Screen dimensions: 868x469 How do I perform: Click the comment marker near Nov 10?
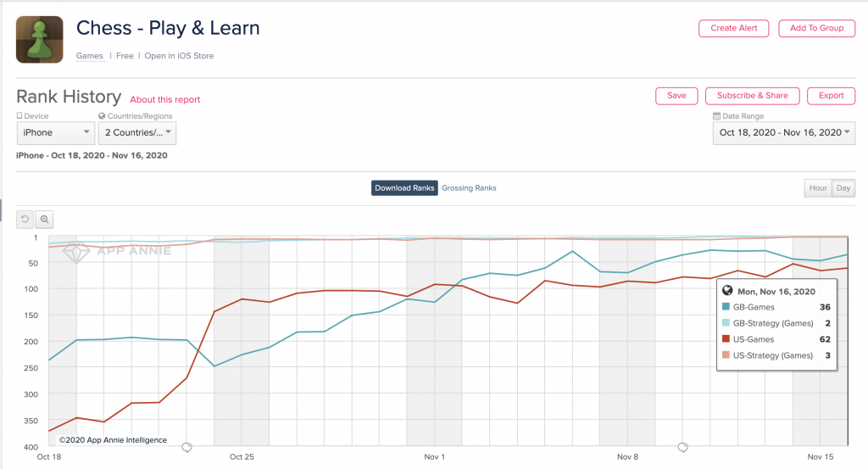682,446
